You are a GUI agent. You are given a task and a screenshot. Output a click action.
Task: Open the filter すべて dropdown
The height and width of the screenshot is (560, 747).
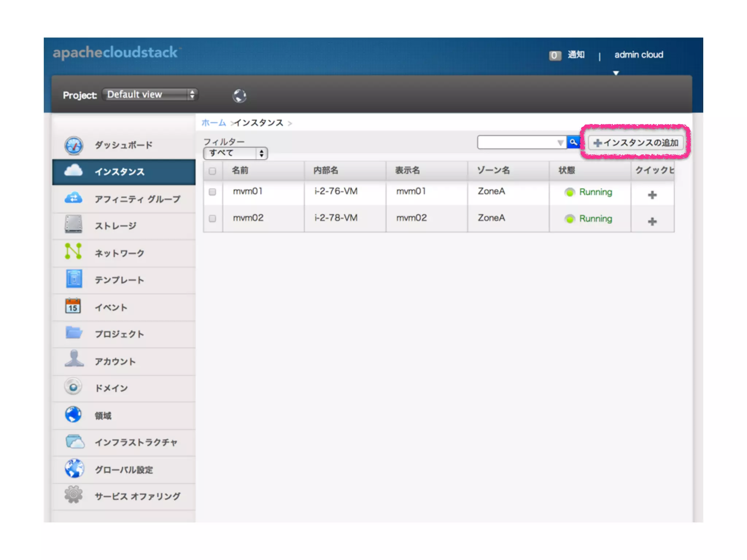point(235,153)
